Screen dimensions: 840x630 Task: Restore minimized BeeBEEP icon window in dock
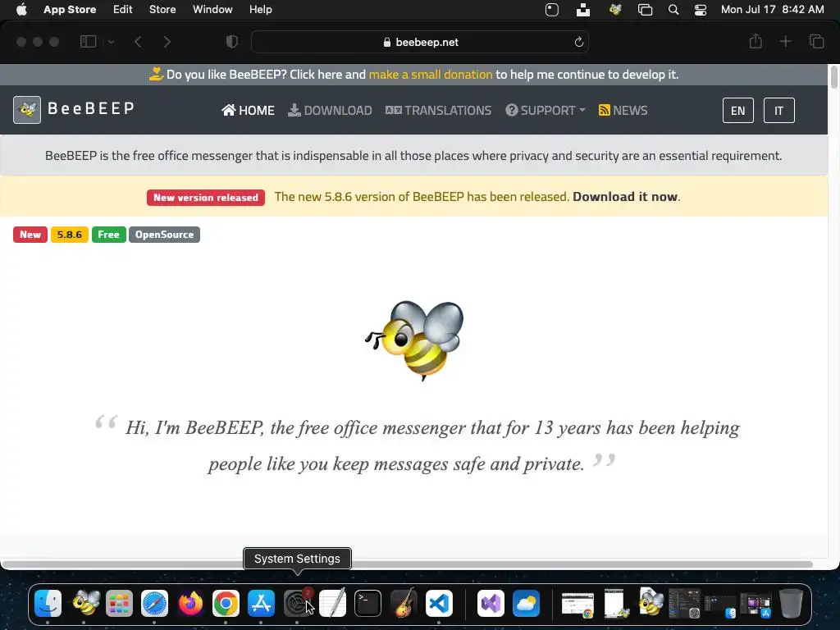click(651, 603)
